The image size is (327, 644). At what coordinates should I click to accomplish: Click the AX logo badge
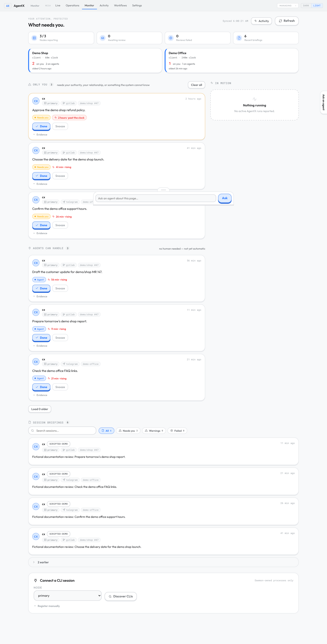tap(8, 6)
